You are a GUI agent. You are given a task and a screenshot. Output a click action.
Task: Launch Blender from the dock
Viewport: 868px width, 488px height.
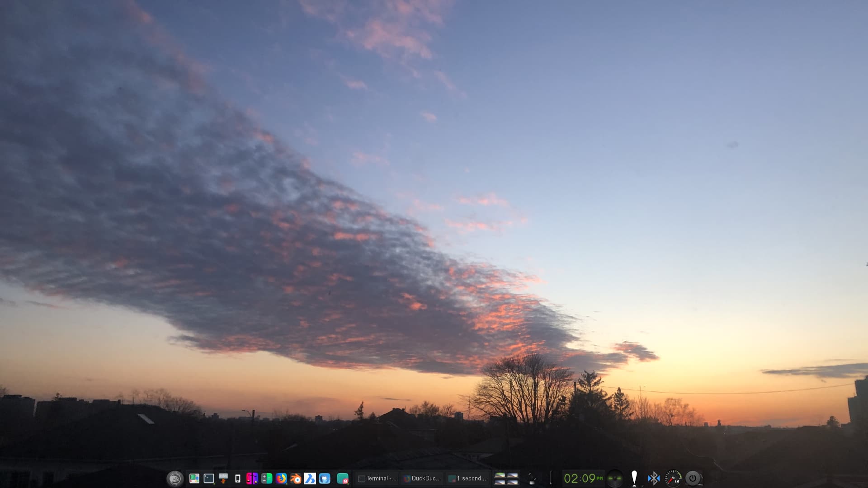tap(296, 479)
